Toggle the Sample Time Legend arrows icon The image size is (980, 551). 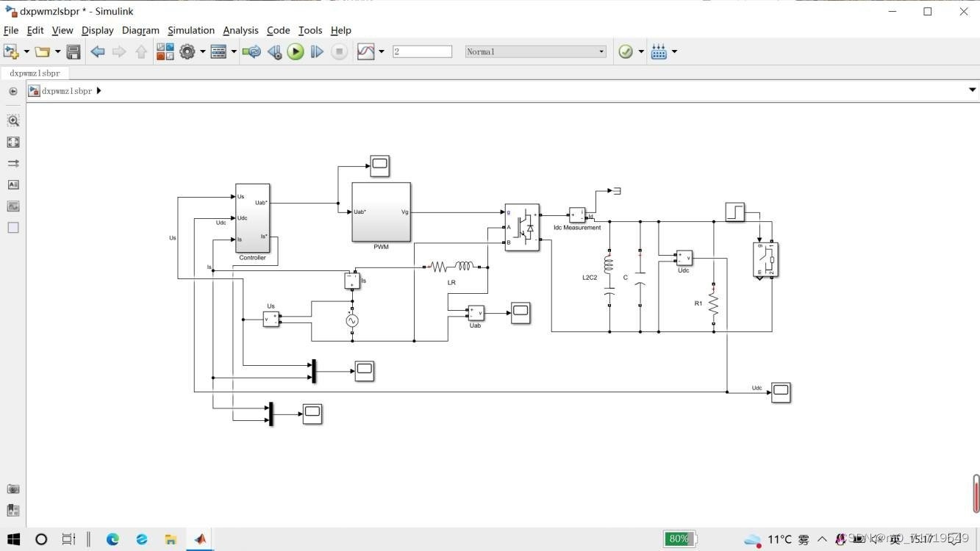tap(13, 163)
